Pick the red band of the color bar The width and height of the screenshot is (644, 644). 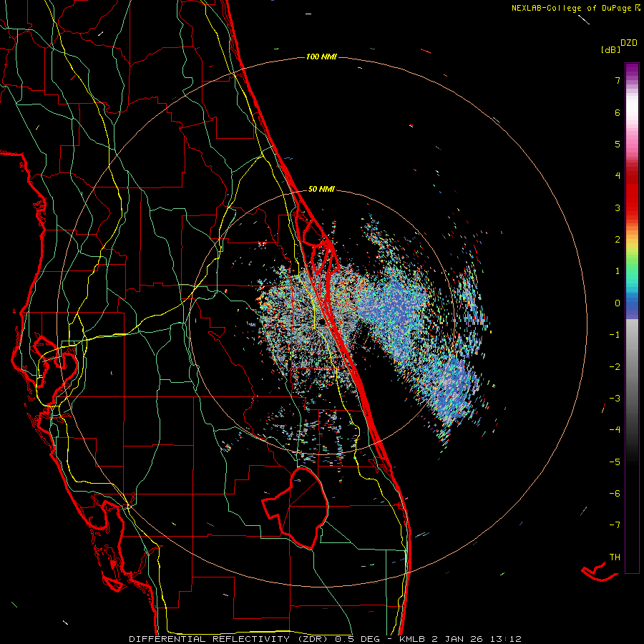coord(632,193)
